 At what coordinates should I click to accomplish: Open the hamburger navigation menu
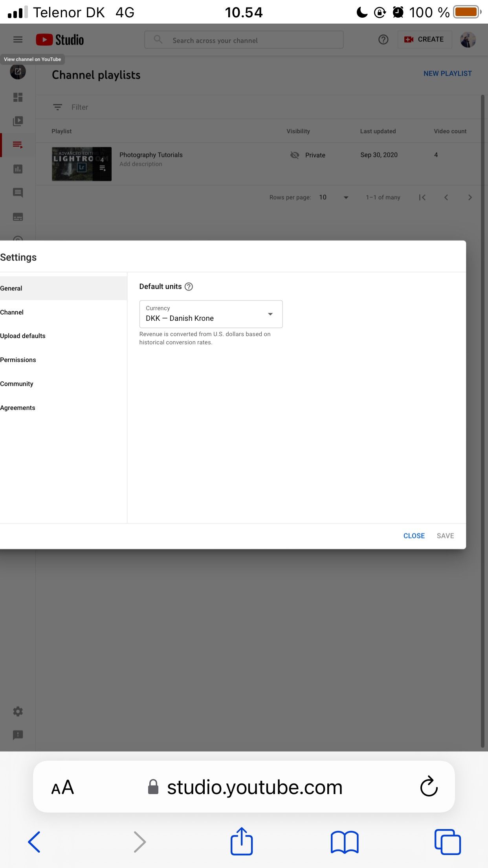[x=18, y=39]
